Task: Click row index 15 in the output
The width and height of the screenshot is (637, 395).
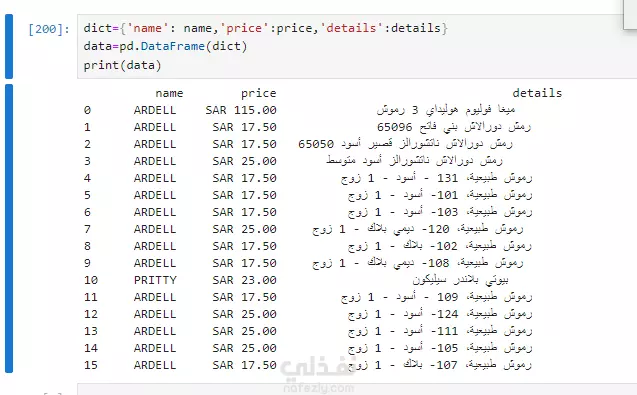Action: pyautogui.click(x=91, y=365)
